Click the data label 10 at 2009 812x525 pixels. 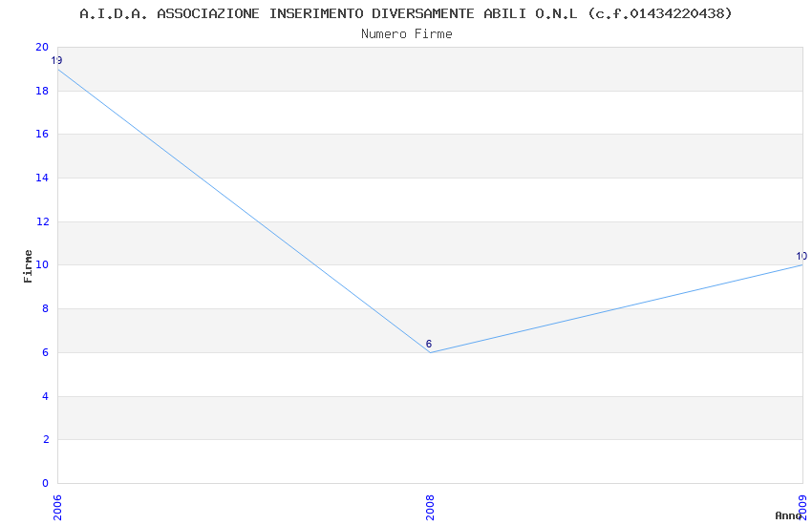801,256
